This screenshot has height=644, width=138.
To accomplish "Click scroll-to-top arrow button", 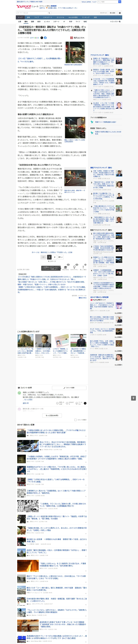I will coord(133,398).
